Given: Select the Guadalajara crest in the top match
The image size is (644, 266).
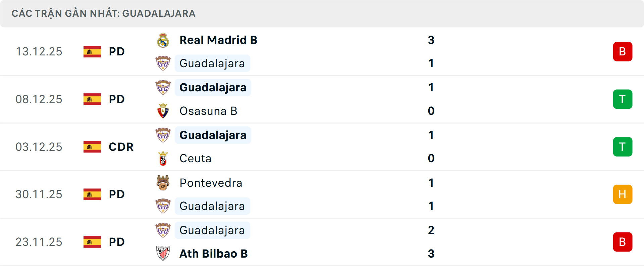Looking at the screenshot, I should (x=163, y=63).
